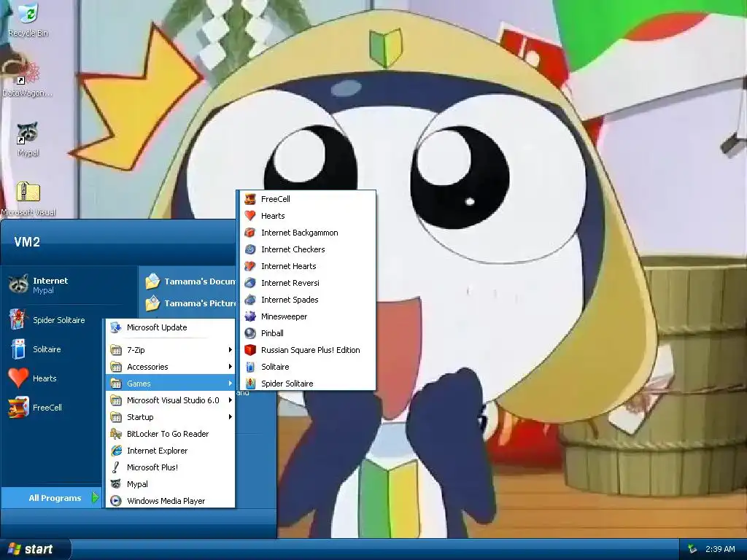
Task: Click the 2:39 AM taskbar clock
Action: (720, 549)
